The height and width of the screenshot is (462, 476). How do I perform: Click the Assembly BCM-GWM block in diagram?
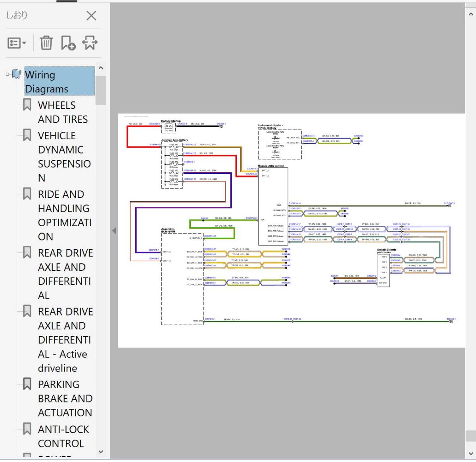pyautogui.click(x=182, y=279)
